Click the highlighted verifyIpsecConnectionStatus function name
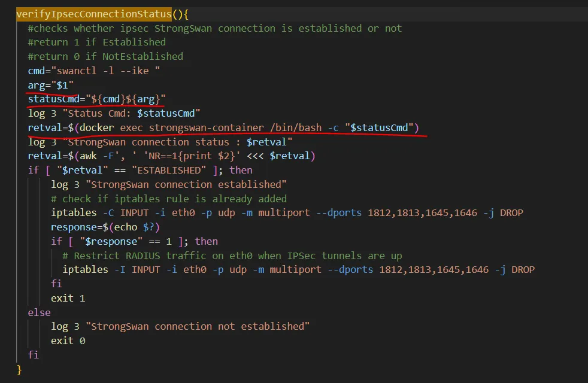The height and width of the screenshot is (383, 588). click(94, 14)
